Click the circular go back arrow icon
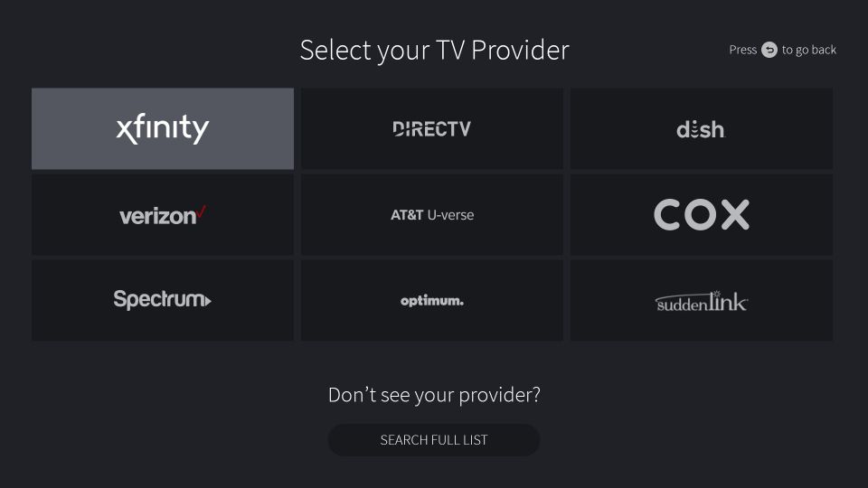The image size is (868, 488). pos(769,50)
